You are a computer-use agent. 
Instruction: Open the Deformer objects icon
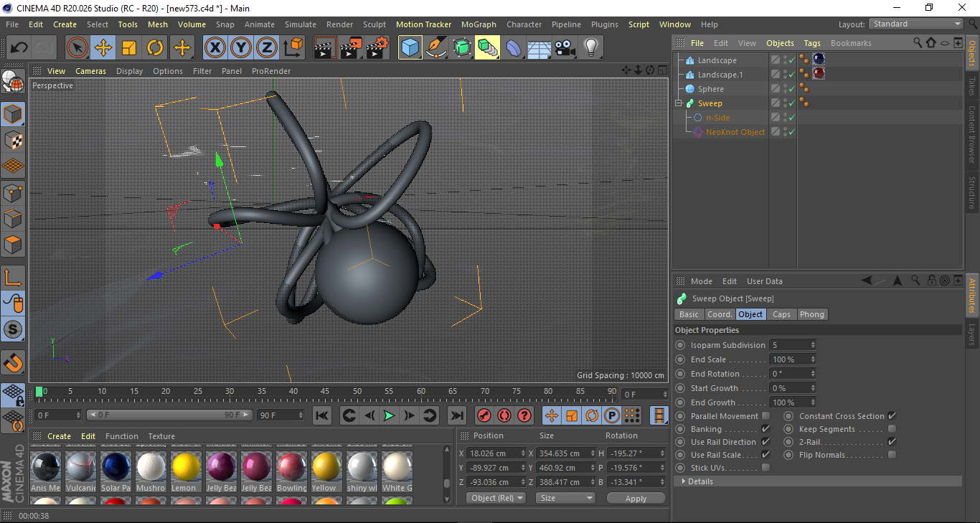coord(514,48)
